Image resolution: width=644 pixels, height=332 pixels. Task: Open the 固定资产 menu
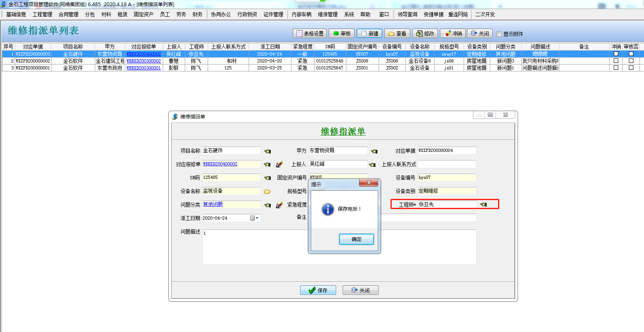(x=144, y=14)
